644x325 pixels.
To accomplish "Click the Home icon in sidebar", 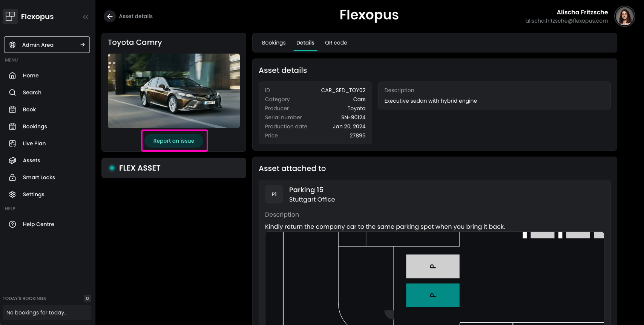I will click(12, 75).
